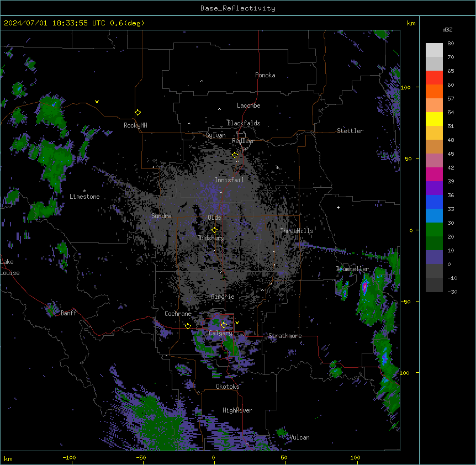Click the Sundre town label
This screenshot has width=476, height=465.
(x=161, y=216)
